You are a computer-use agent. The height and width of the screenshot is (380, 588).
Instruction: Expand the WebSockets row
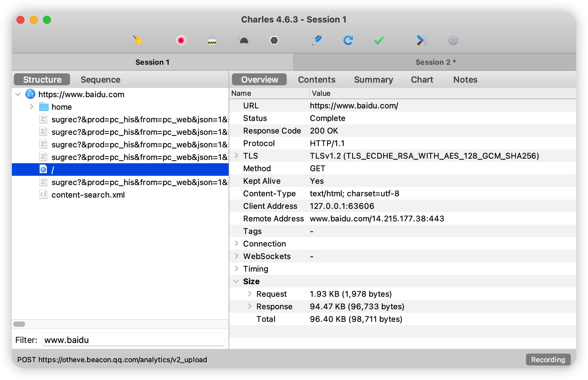click(237, 256)
